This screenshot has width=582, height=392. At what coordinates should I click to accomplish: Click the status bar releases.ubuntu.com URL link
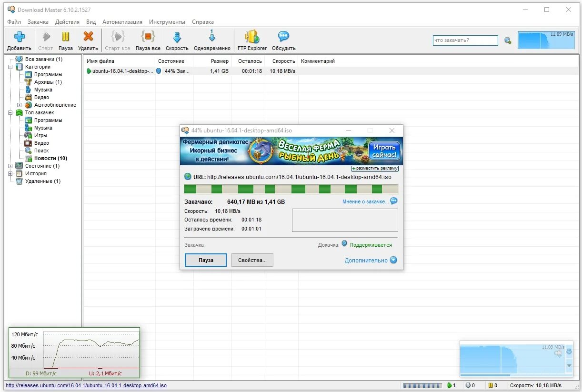coord(86,385)
